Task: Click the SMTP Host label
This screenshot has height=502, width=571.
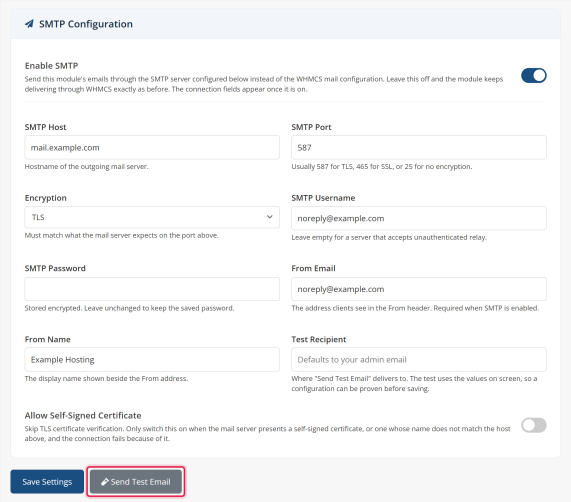Action: [x=46, y=127]
